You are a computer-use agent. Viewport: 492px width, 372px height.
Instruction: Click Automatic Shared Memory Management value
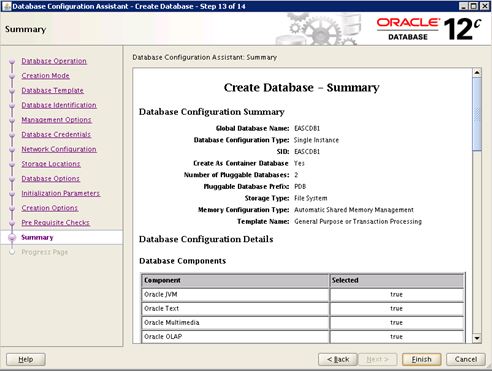pos(354,210)
